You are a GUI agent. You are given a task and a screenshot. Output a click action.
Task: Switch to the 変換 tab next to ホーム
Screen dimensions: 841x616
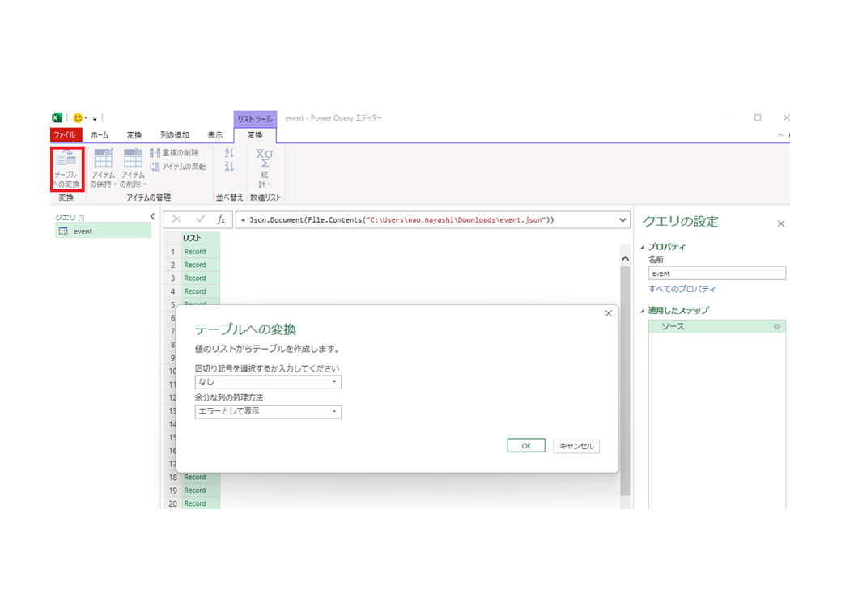click(x=134, y=135)
